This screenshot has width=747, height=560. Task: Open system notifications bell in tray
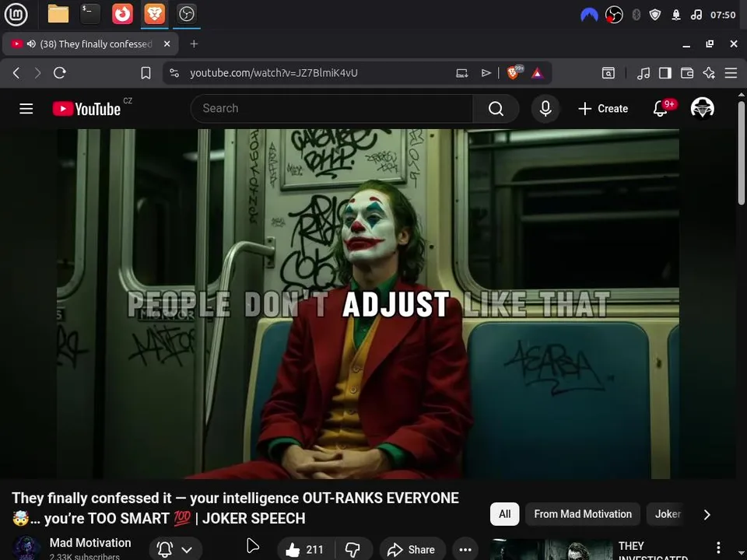[675, 15]
